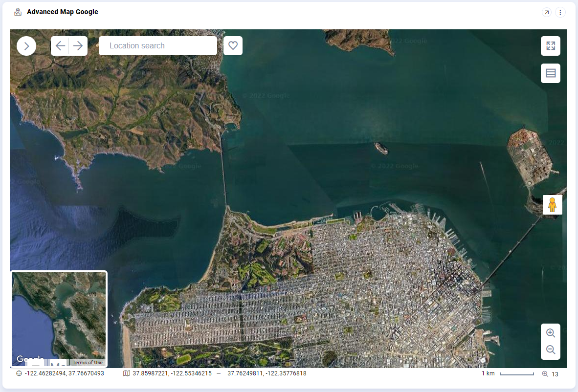This screenshot has height=392, width=578.
Task: Zoom out of the map
Action: click(550, 349)
